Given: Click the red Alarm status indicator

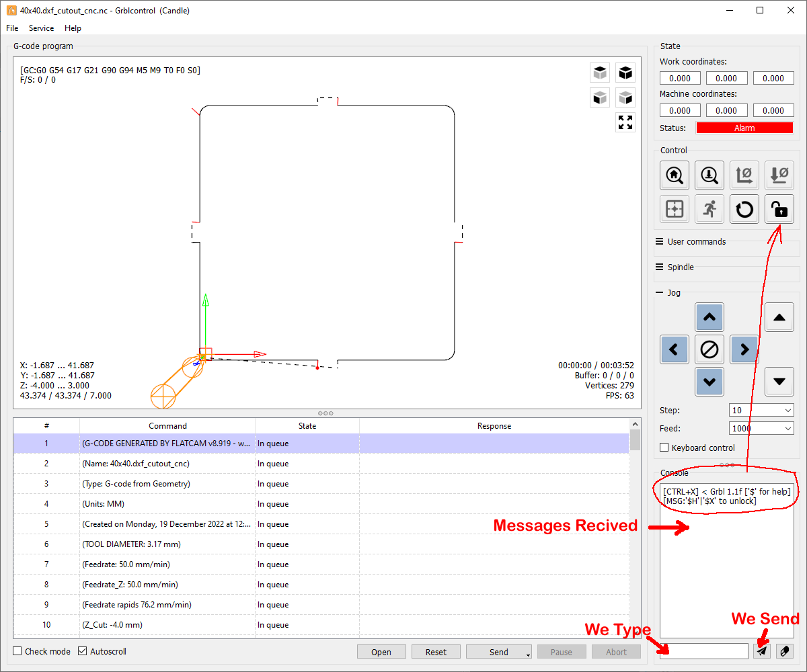Looking at the screenshot, I should pos(744,128).
